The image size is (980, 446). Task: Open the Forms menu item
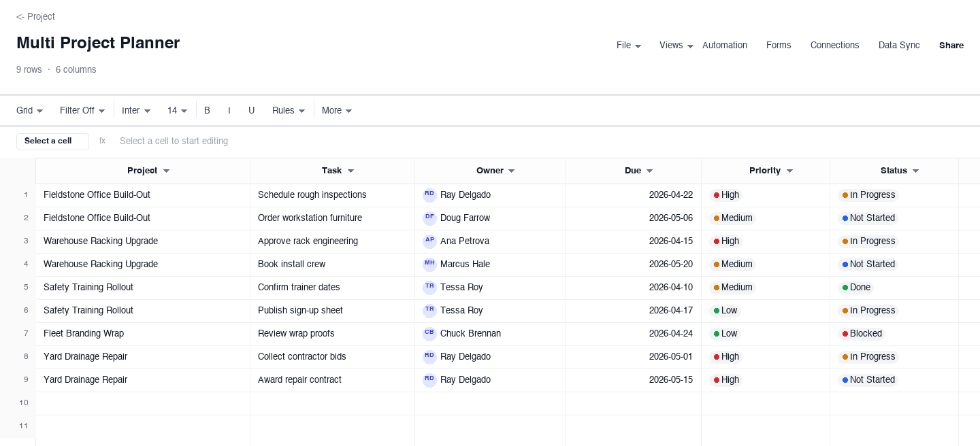(x=779, y=46)
